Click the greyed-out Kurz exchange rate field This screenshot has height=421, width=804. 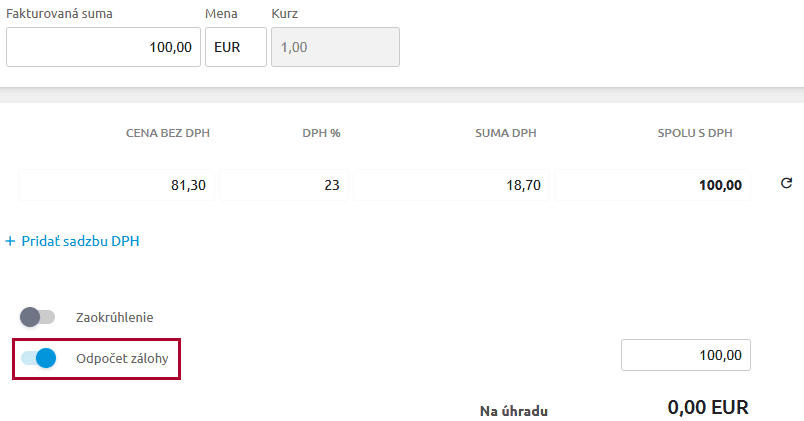click(335, 47)
